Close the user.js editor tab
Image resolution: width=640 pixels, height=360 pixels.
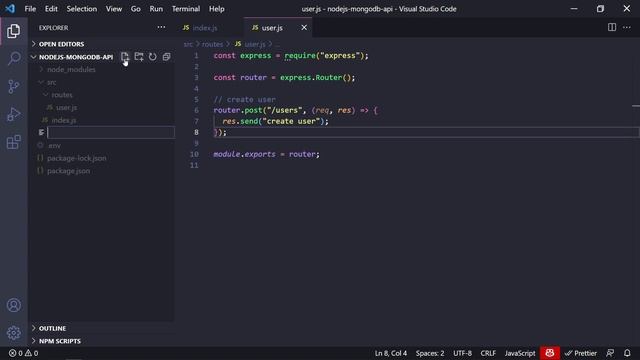(304, 27)
